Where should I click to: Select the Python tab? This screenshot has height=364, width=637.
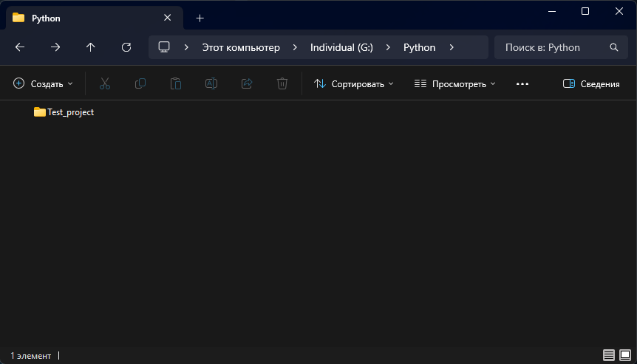95,18
